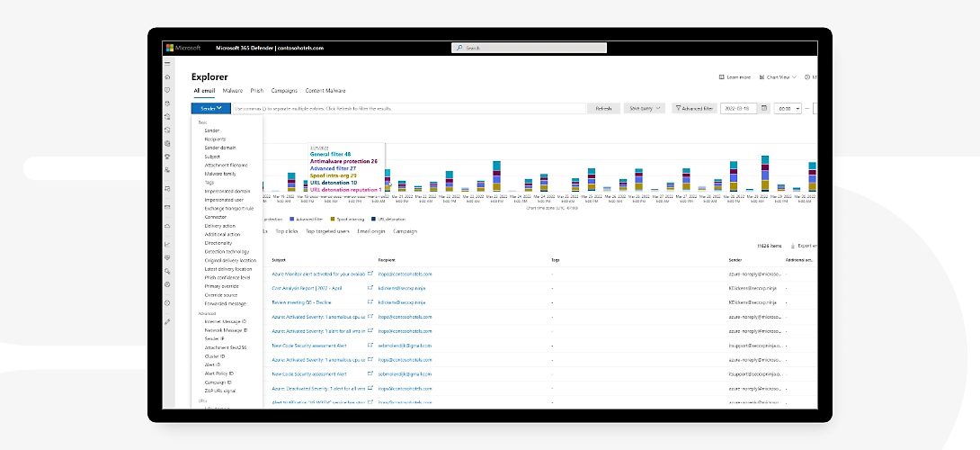Open the Advanced filter button
The height and width of the screenshot is (450, 980).
tap(693, 108)
